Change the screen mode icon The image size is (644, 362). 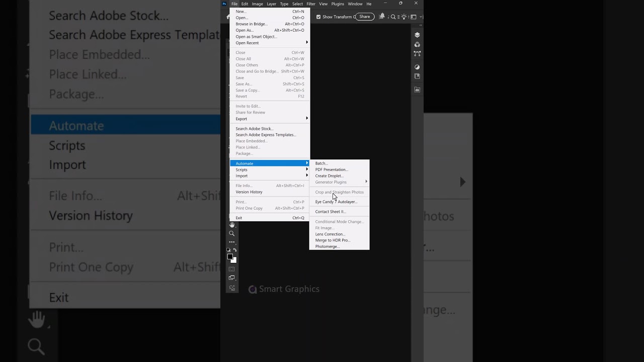pyautogui.click(x=232, y=278)
